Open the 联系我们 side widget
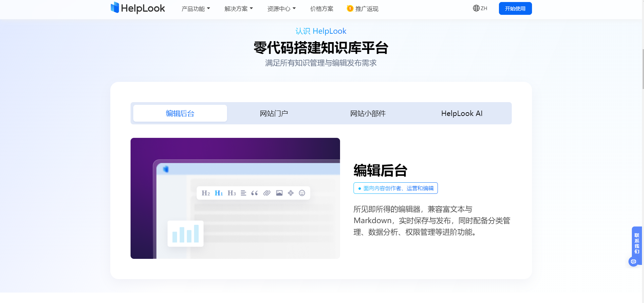Viewport: 644px width, 303px height. 637,243
